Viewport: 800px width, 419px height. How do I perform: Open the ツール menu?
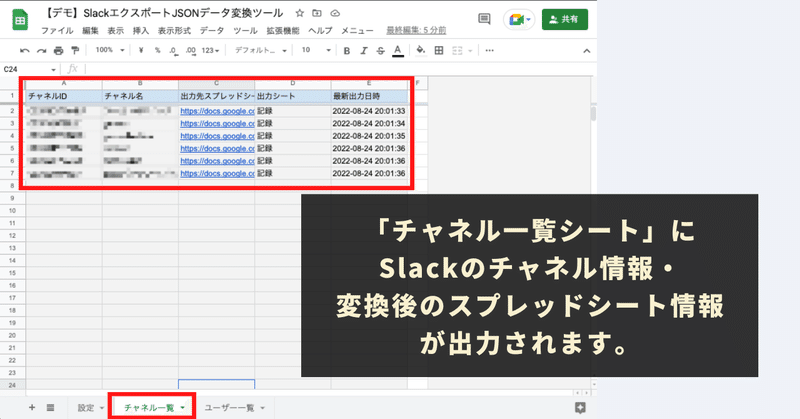pyautogui.click(x=245, y=31)
